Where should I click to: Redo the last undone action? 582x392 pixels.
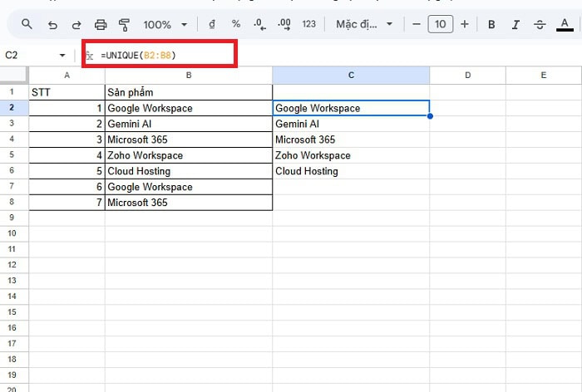pos(76,25)
